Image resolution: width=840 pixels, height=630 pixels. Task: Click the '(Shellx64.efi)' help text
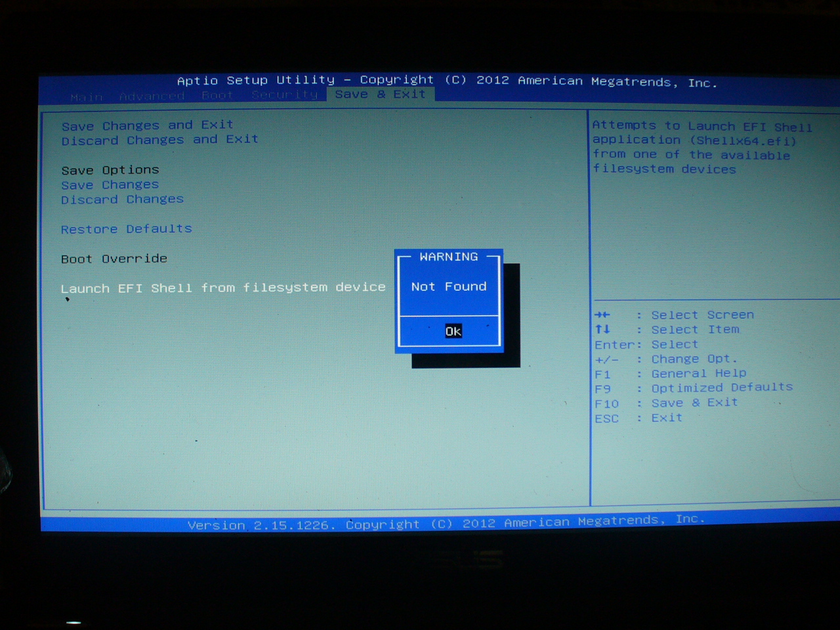743,140
